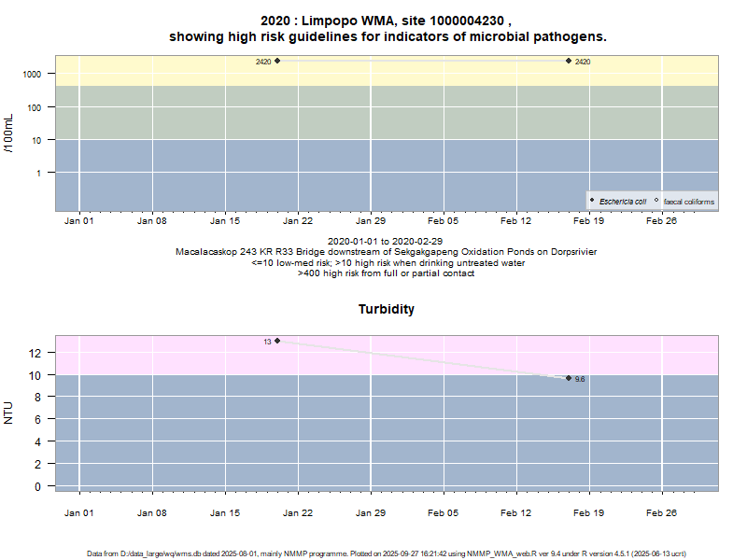Click the first 2420 E. coli data point
Viewport: 747px width, 560px height.
pos(277,61)
